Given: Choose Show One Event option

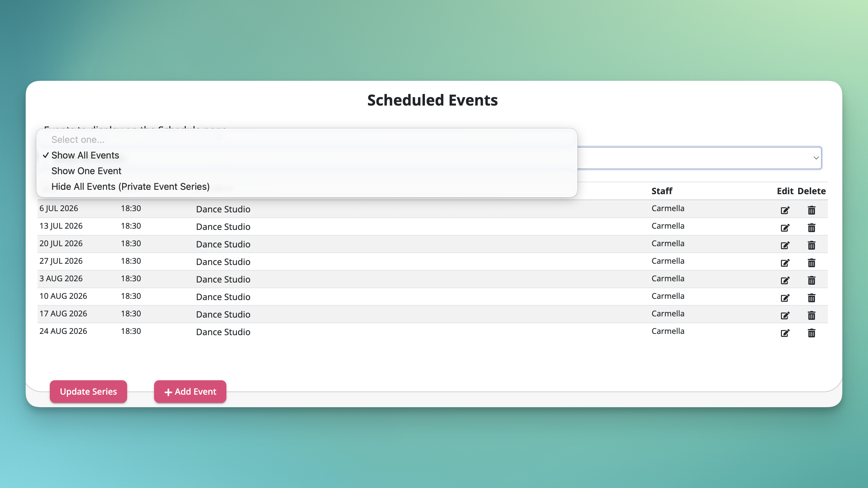Looking at the screenshot, I should click(x=307, y=171).
